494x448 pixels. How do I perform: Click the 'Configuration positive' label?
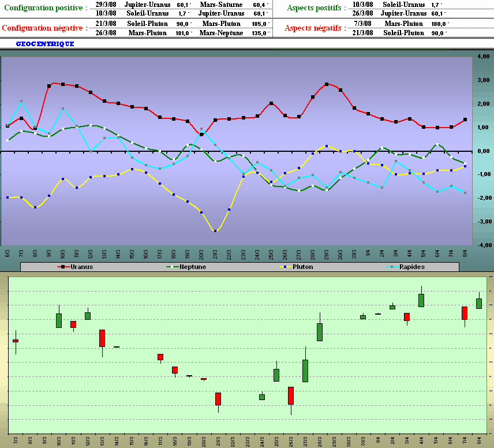pyautogui.click(x=46, y=8)
